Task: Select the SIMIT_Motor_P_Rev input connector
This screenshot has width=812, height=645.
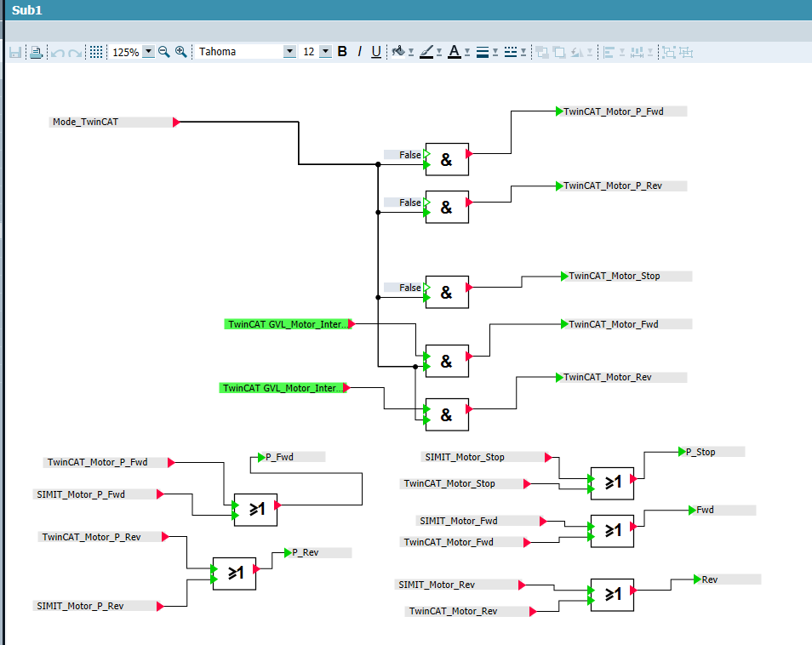Action: click(x=99, y=606)
